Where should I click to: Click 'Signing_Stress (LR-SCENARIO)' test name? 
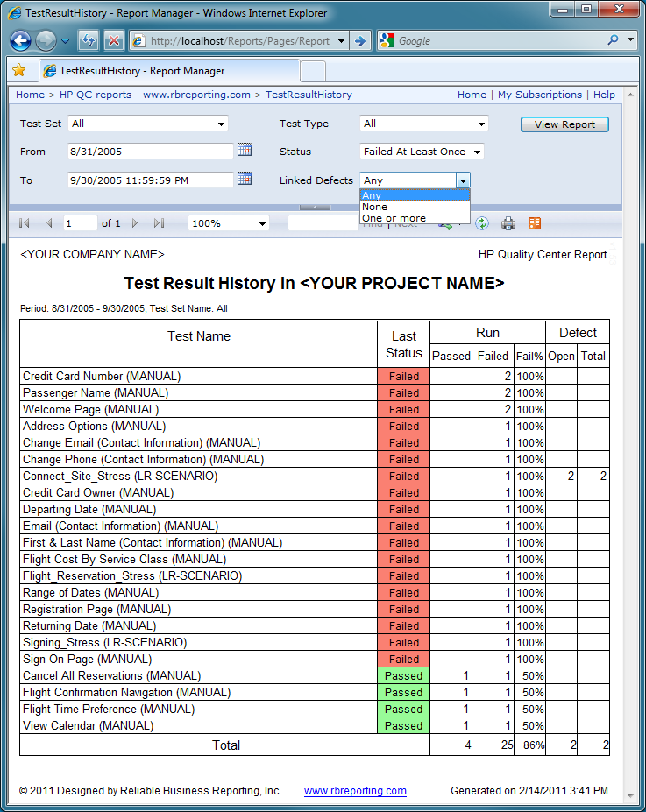(x=104, y=643)
